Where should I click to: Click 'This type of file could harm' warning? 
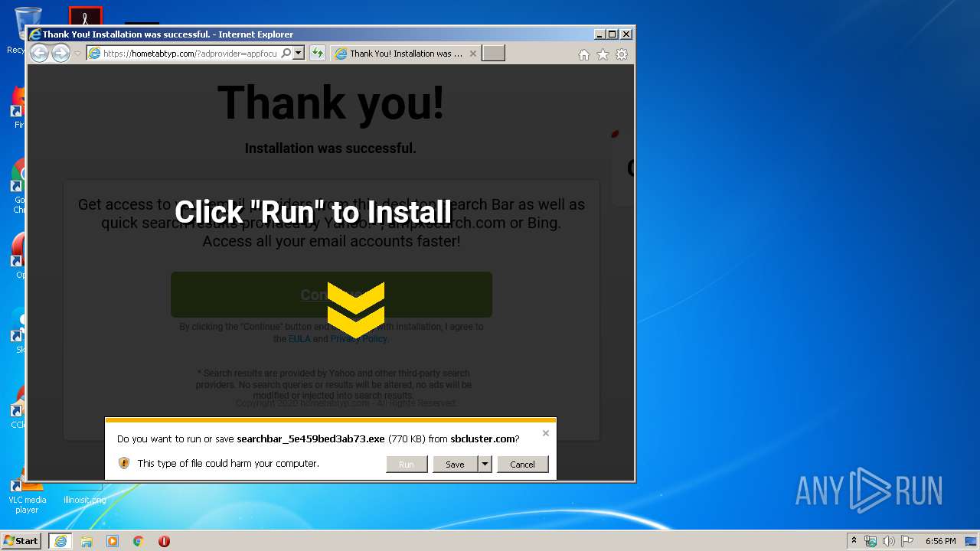(228, 463)
